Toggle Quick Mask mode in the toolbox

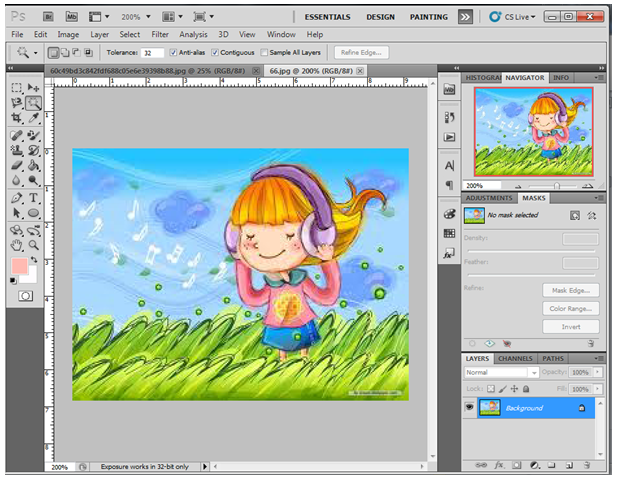tap(25, 297)
